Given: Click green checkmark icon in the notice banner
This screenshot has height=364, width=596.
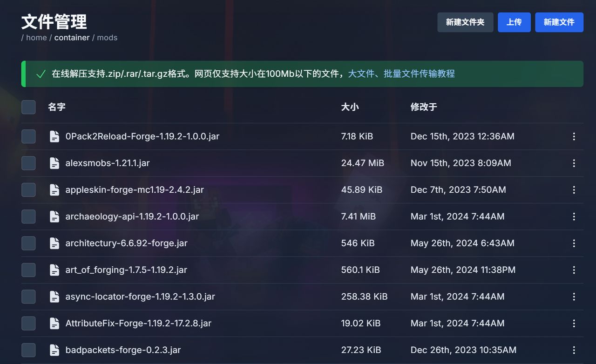Looking at the screenshot, I should (41, 74).
